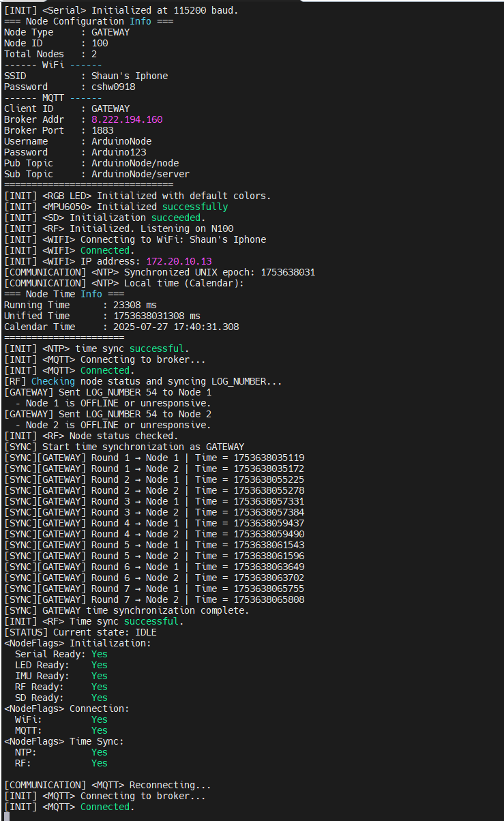Select Round 7 Node 2 timestamp 1753638065808
This screenshot has width=504, height=821.
269,599
